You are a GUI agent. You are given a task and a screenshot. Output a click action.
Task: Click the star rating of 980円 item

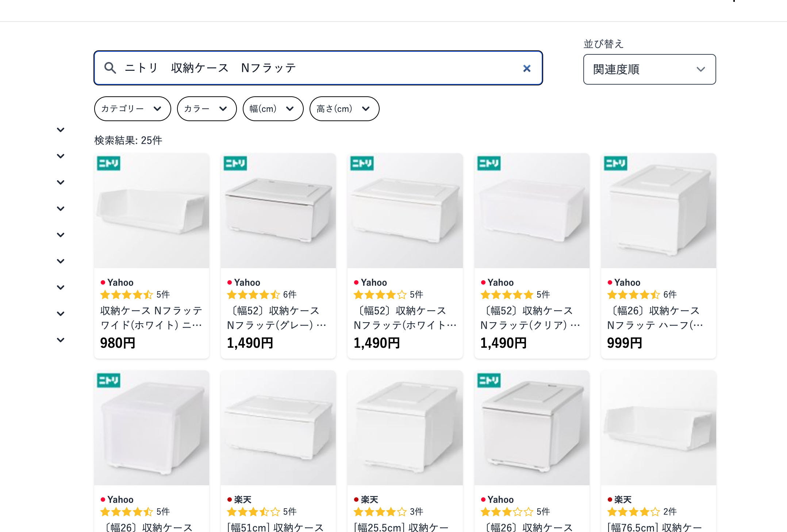point(126,294)
